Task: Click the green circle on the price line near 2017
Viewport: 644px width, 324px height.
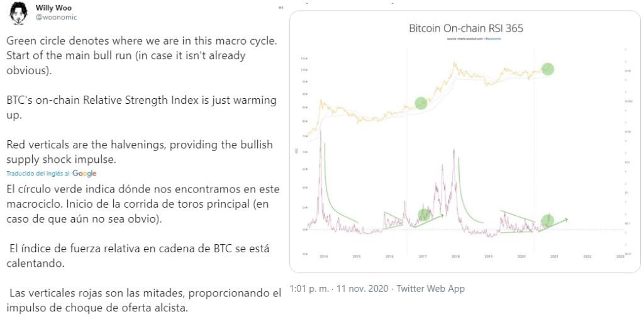Action: coord(421,103)
